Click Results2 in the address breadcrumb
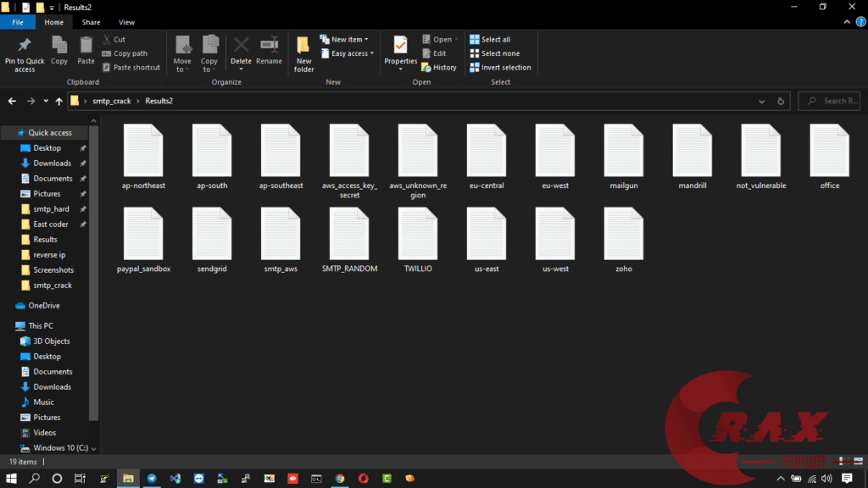This screenshot has width=868, height=488. coord(159,101)
